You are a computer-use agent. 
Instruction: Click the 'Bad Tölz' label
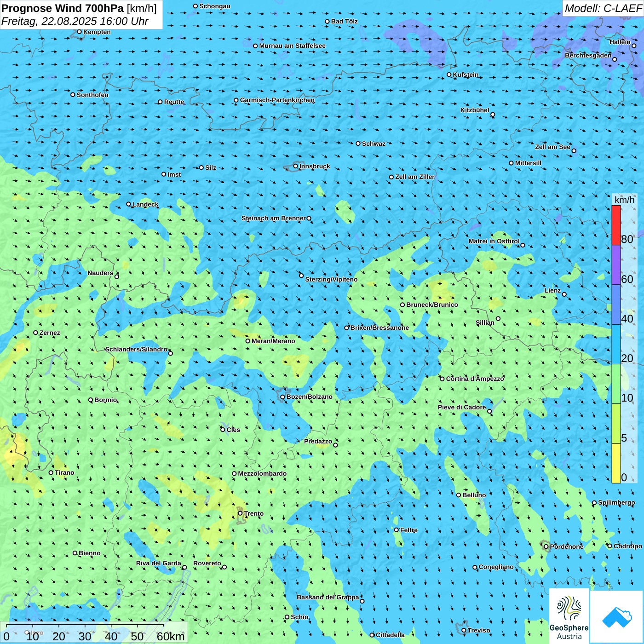coord(344,21)
